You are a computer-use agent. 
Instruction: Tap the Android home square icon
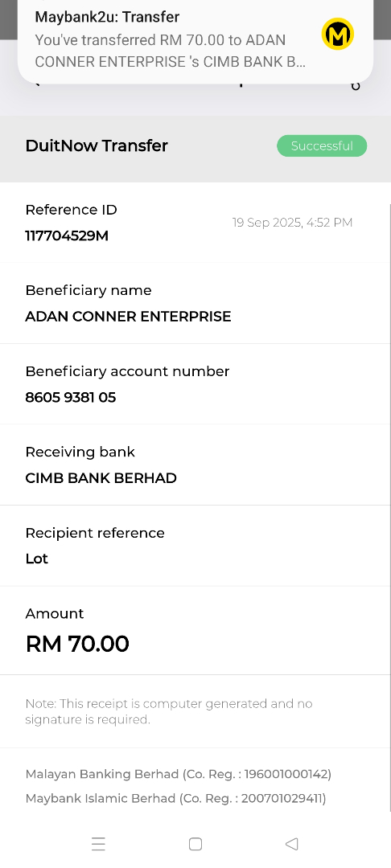pyautogui.click(x=195, y=844)
